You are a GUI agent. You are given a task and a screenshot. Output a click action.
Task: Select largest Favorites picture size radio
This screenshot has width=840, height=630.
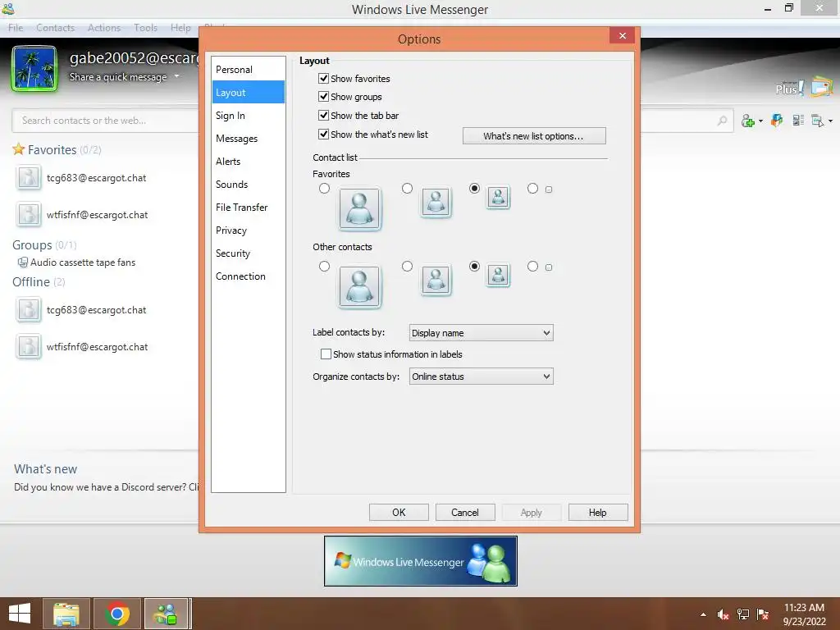pyautogui.click(x=324, y=189)
